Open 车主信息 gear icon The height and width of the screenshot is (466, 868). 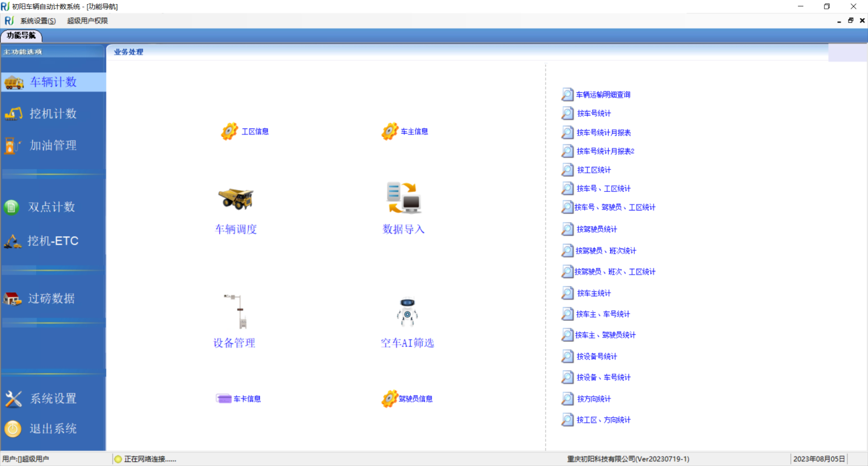click(405, 131)
